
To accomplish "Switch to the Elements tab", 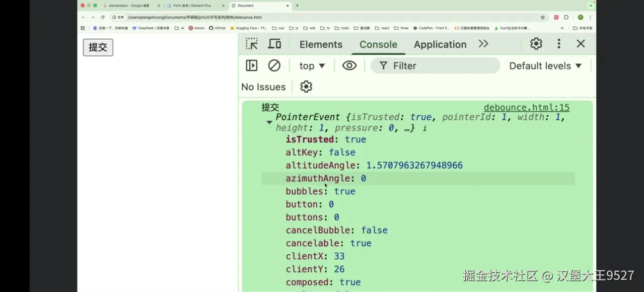I will (x=321, y=44).
